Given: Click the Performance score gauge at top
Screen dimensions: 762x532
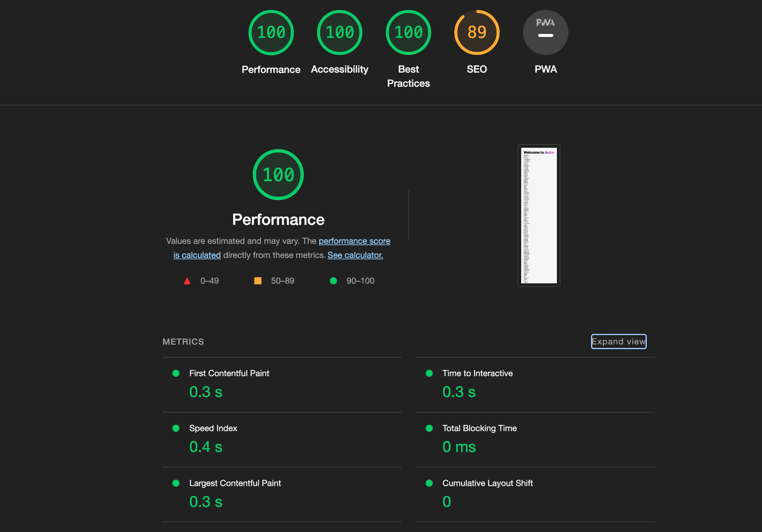Looking at the screenshot, I should click(271, 32).
